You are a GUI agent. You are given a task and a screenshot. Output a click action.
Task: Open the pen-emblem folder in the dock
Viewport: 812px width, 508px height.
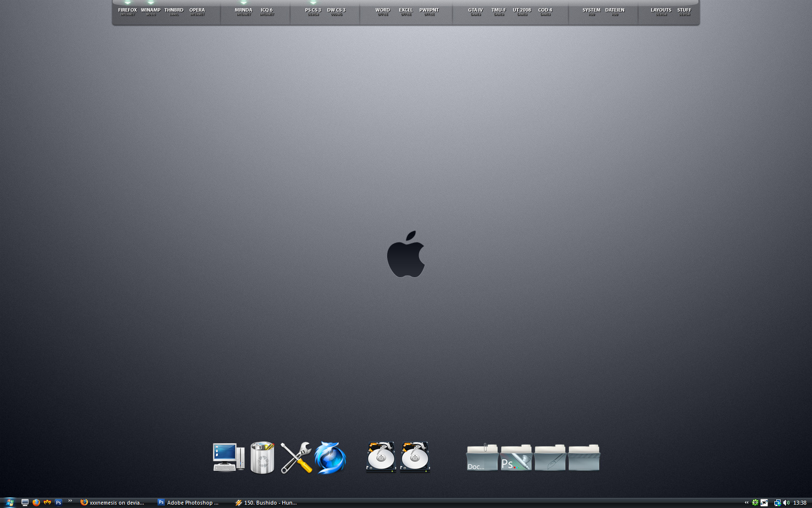click(550, 457)
